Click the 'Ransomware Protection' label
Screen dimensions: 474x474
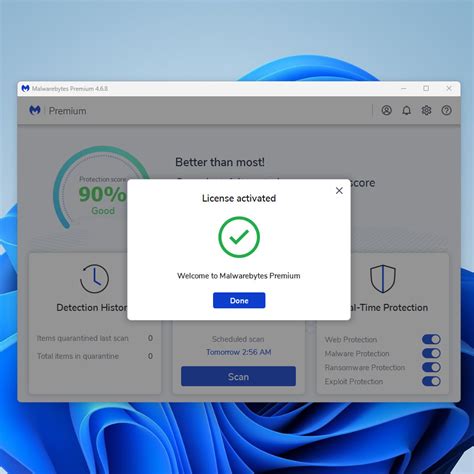click(365, 367)
